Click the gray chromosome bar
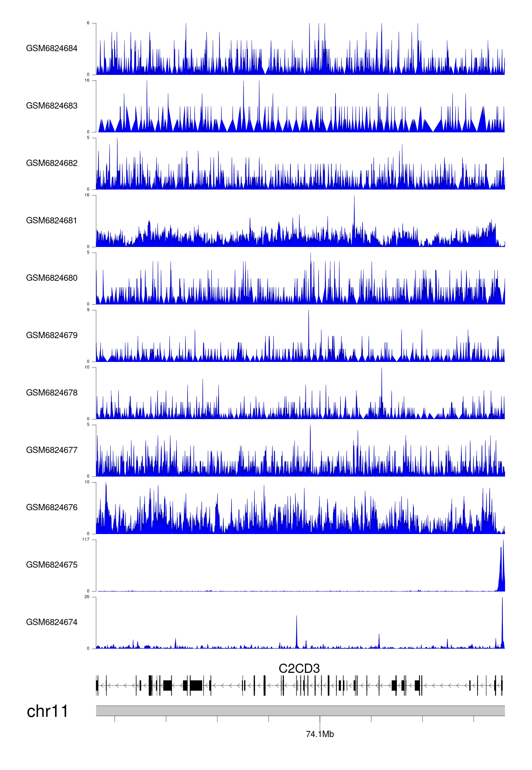The height and width of the screenshot is (770, 532). [300, 711]
